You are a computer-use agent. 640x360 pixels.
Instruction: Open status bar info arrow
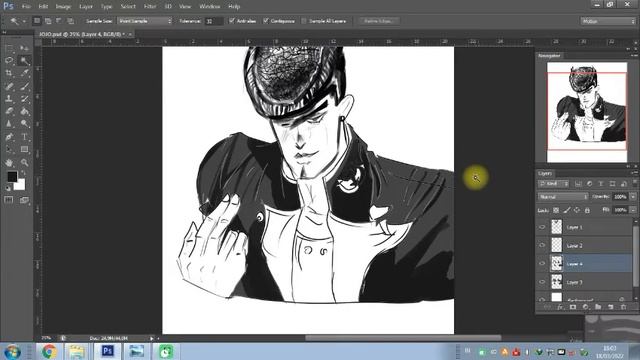[x=151, y=338]
